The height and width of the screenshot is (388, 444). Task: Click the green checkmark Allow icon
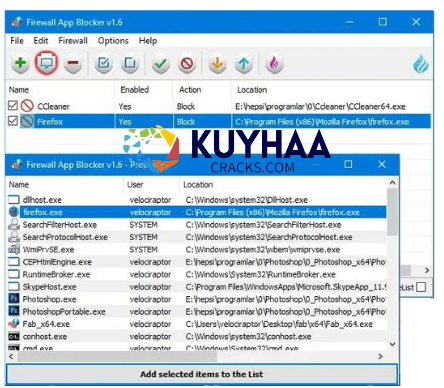click(x=161, y=63)
